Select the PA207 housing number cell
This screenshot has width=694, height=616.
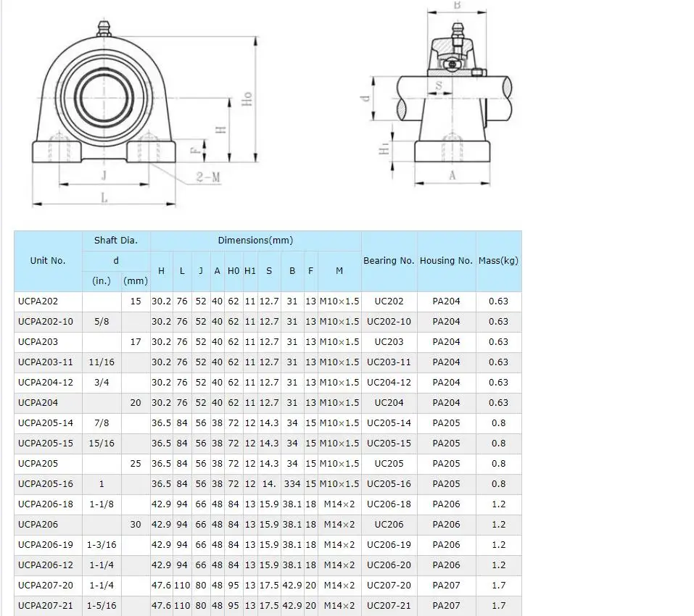pyautogui.click(x=445, y=586)
